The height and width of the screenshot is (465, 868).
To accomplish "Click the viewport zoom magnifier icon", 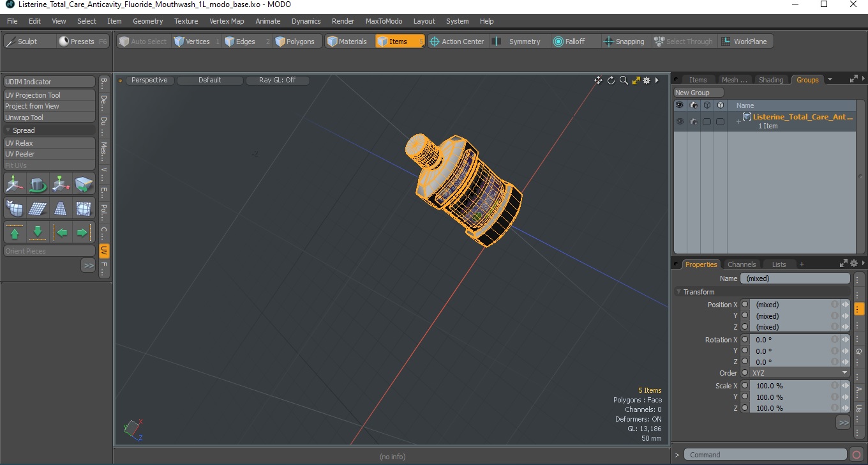I will pos(624,80).
